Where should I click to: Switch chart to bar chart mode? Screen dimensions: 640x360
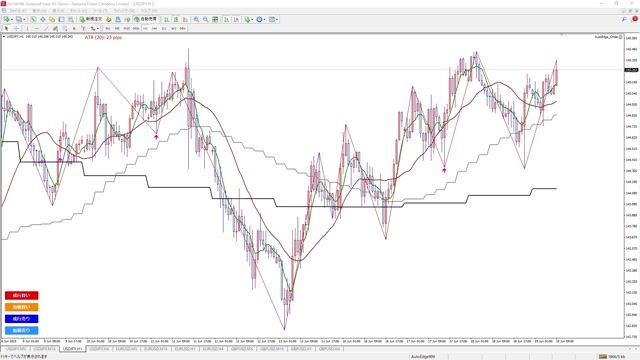[167, 19]
